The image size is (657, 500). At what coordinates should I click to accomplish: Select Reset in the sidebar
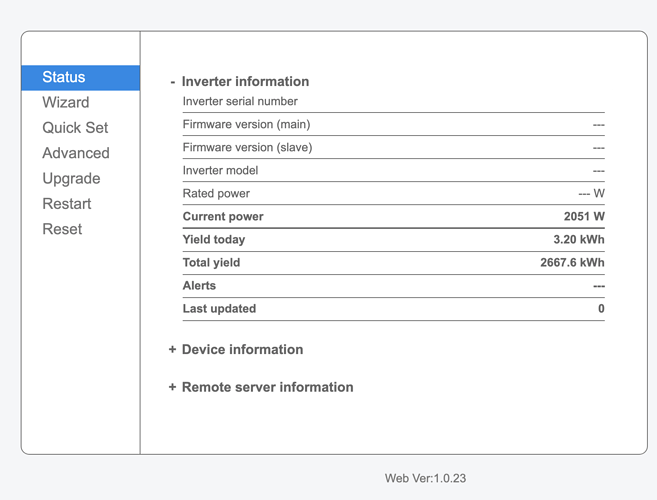click(62, 229)
